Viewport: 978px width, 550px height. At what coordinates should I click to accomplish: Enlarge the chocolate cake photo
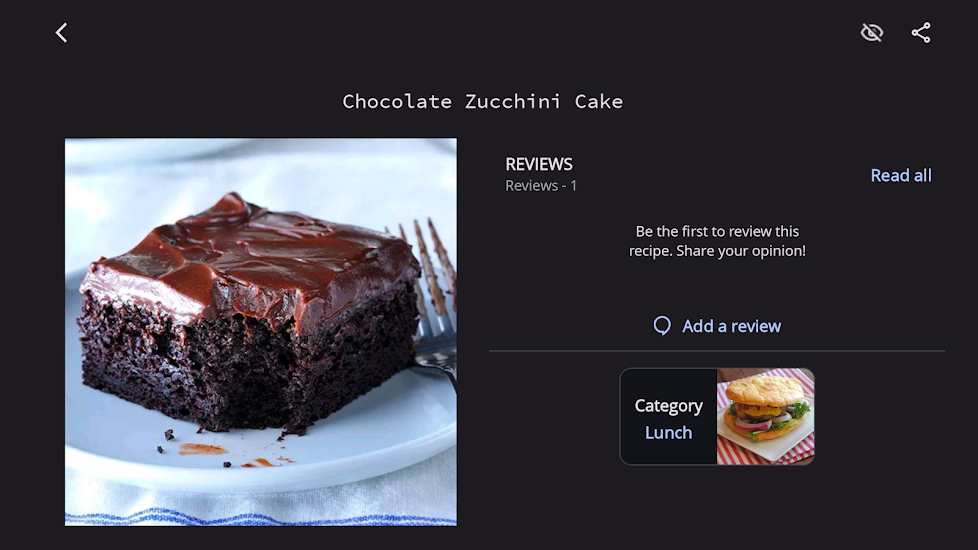point(261,332)
